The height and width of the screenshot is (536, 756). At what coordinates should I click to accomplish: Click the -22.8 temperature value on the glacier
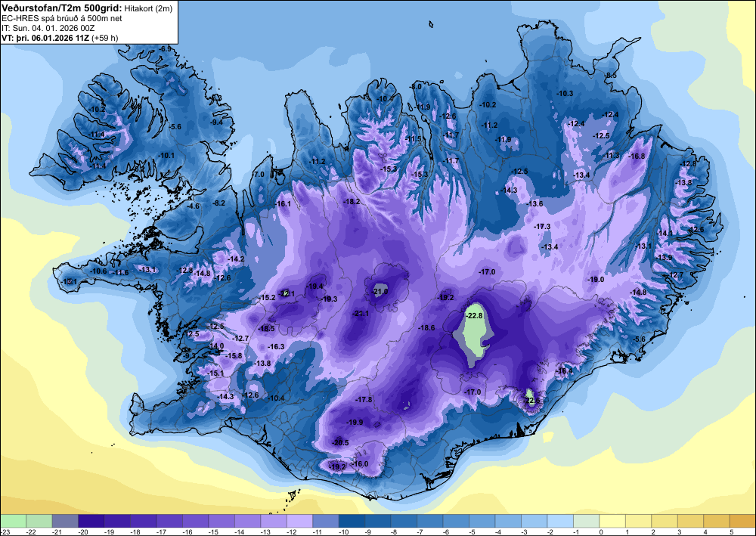coord(475,316)
